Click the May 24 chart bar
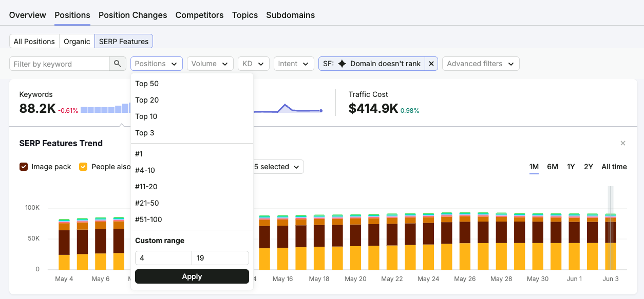 pyautogui.click(x=428, y=241)
